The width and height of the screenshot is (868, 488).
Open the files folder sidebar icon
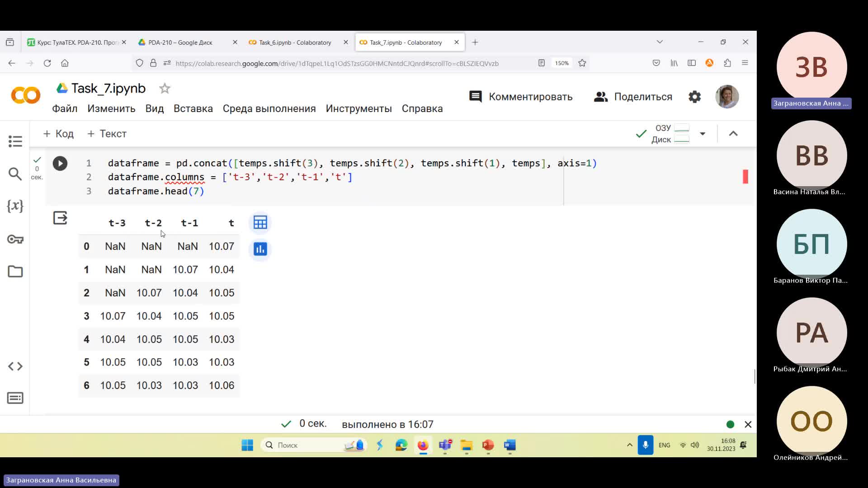[15, 272]
